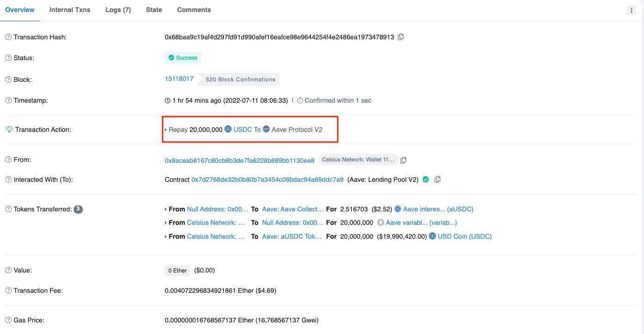
Task: Click the help icon beside Block
Action: (8, 80)
